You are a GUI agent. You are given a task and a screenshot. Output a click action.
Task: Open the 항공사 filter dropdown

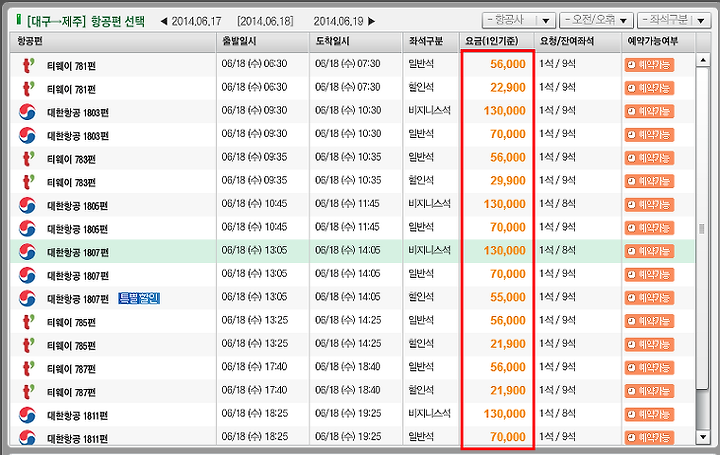click(519, 20)
